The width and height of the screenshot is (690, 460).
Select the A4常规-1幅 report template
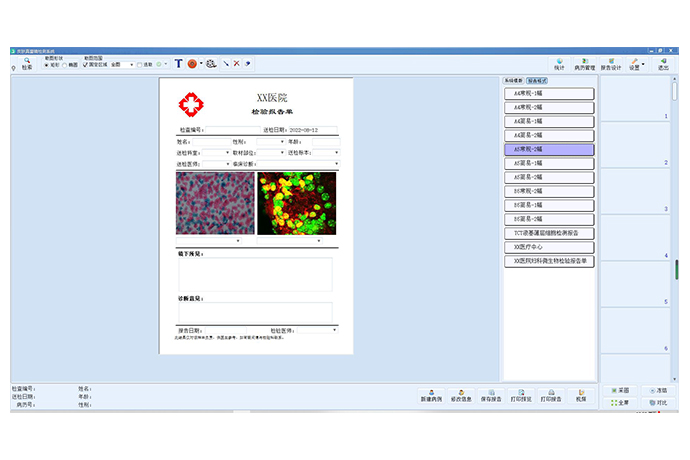tap(548, 93)
